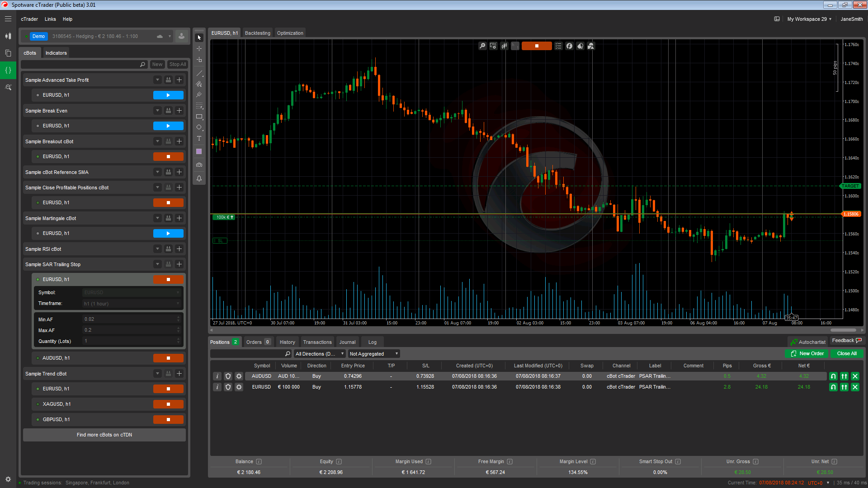Viewport: 868px width, 488px height.
Task: Create a price alert with bell icon
Action: click(199, 178)
